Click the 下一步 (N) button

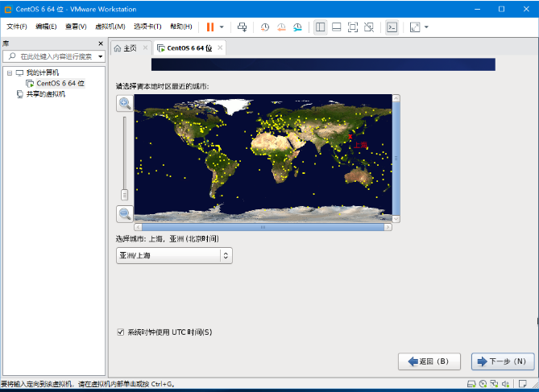click(504, 361)
